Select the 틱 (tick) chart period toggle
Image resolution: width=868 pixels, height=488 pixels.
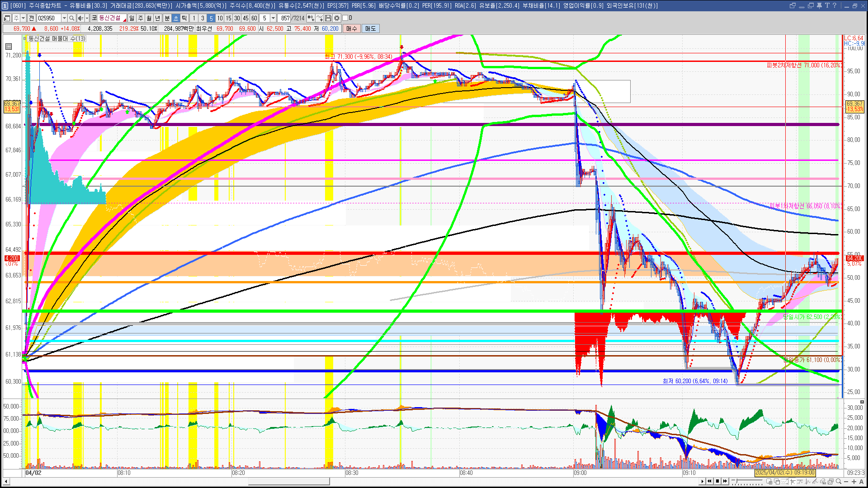pyautogui.click(x=184, y=18)
